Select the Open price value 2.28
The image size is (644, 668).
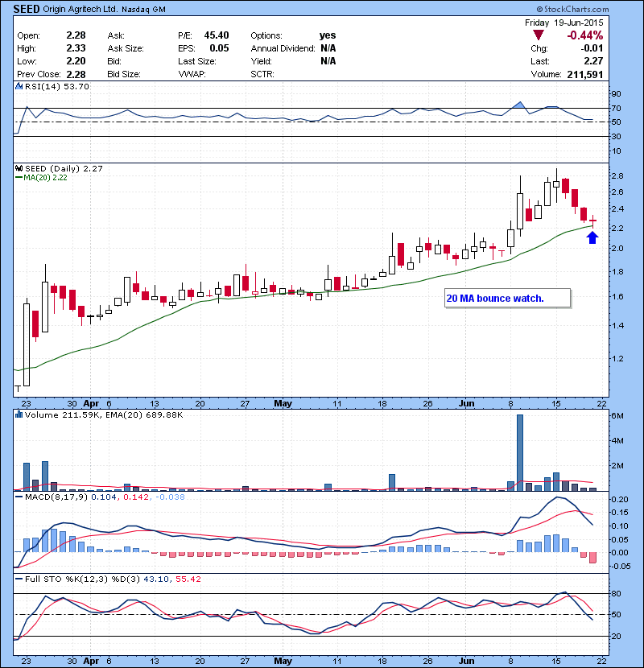point(76,35)
